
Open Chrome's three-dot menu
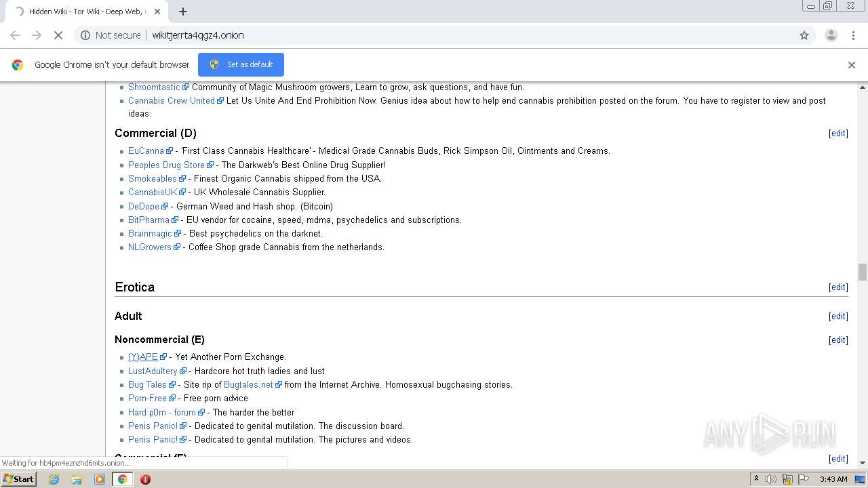[x=853, y=35]
